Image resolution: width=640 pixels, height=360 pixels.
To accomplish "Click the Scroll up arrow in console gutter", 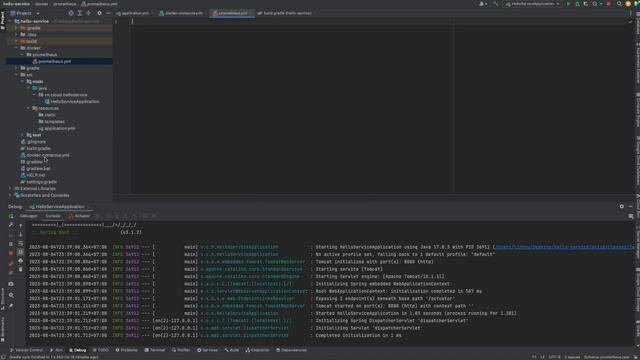I will point(20,226).
